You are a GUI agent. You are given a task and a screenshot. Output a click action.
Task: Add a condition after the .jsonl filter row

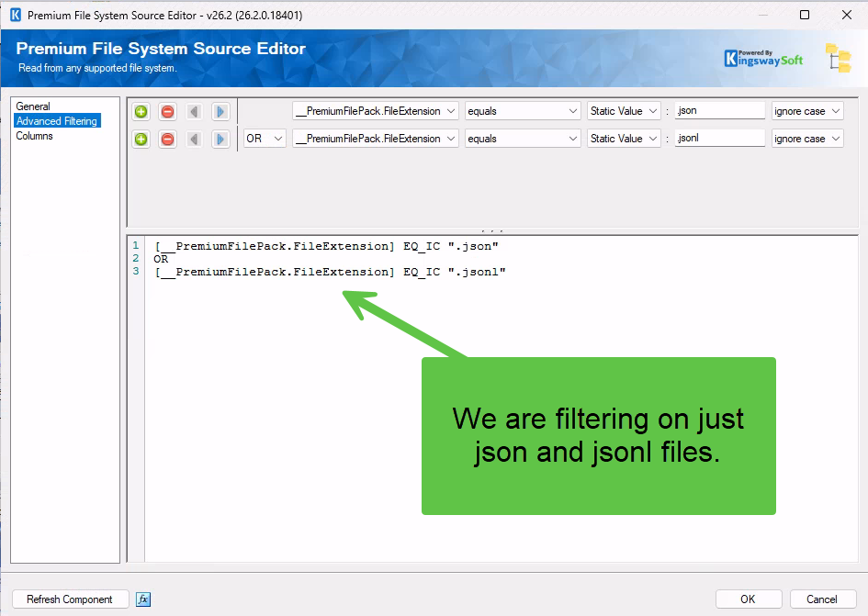(x=141, y=139)
